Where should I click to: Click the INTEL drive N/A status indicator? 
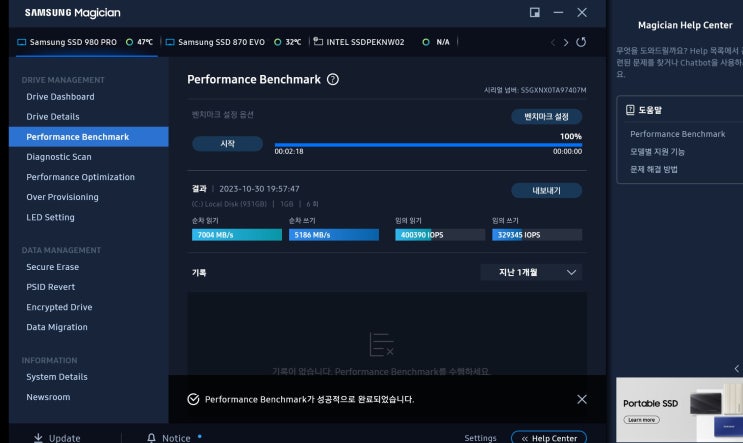pyautogui.click(x=436, y=42)
